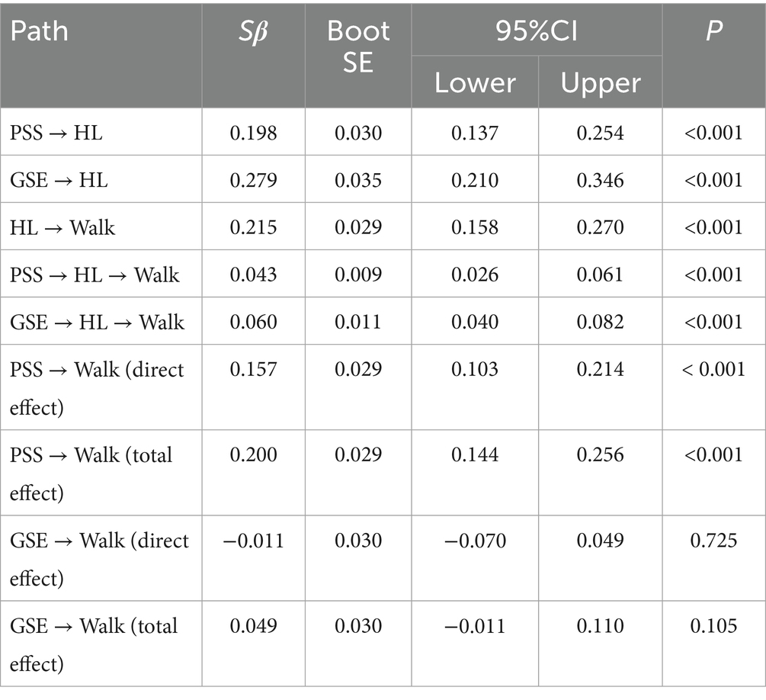Select the HL → Walk row label
766x700 pixels.
tap(62, 227)
